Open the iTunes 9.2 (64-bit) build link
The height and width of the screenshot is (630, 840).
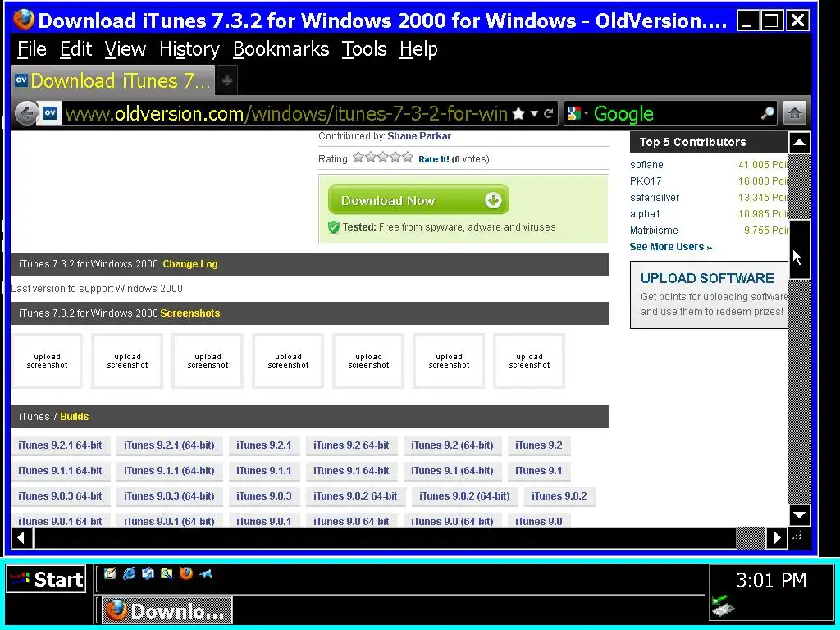click(452, 445)
